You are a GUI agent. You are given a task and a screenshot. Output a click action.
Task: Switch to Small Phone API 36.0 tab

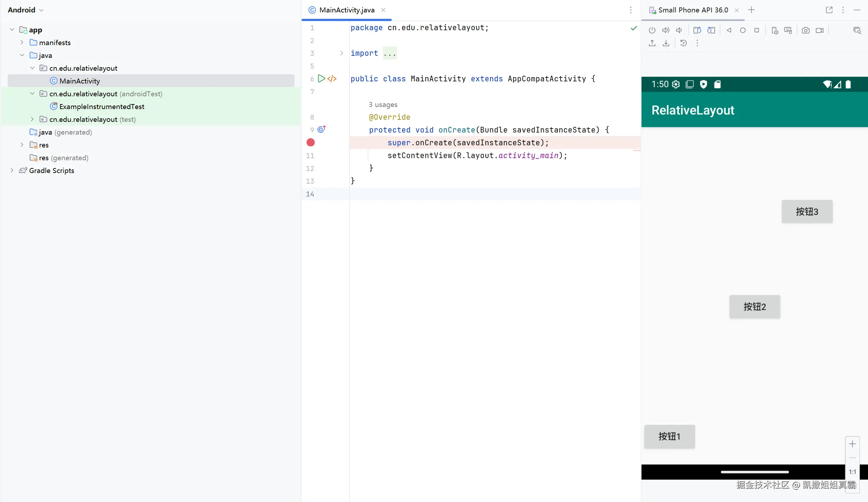point(693,10)
